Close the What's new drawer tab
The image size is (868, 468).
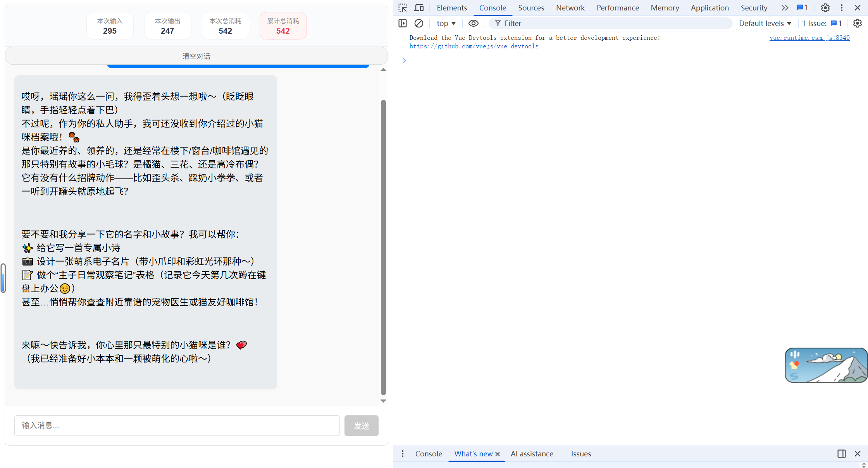coord(498,454)
